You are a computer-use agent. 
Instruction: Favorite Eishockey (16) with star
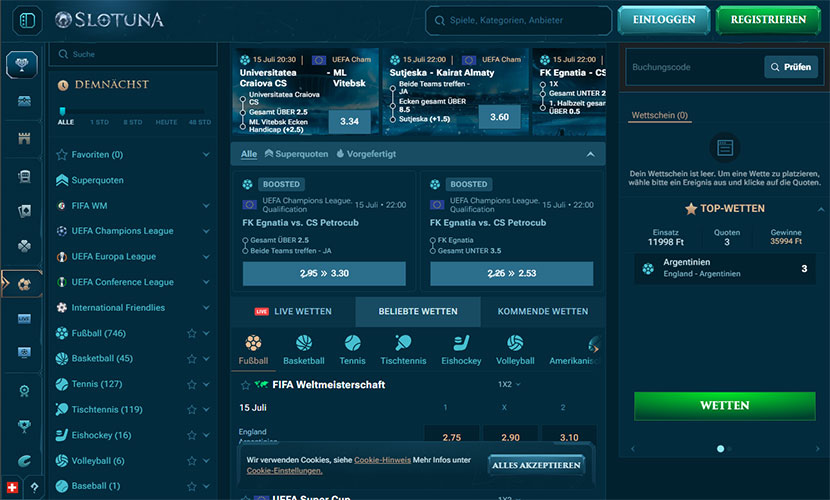pos(192,435)
